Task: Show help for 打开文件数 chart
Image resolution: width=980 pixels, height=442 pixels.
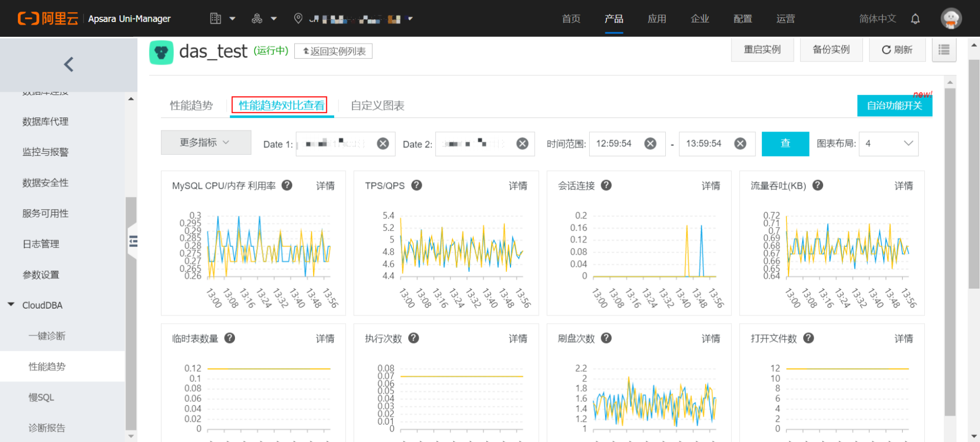Action: pos(808,338)
